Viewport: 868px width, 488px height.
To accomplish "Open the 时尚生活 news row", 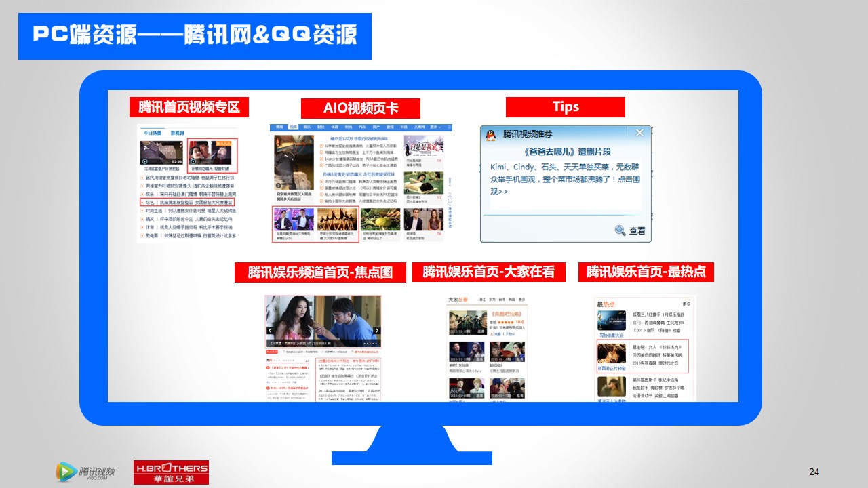I will [x=187, y=211].
